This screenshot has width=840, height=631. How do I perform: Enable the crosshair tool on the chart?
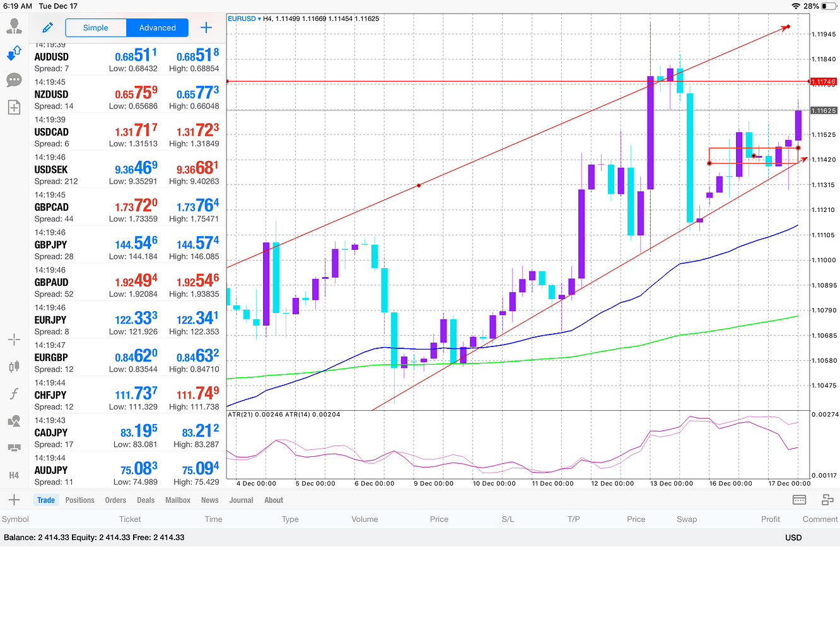[x=14, y=339]
